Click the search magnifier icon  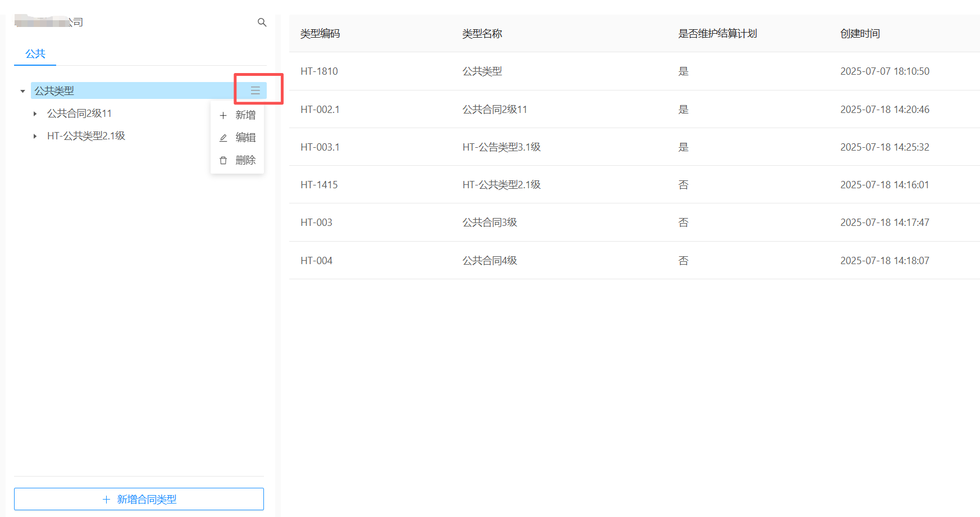coord(262,22)
